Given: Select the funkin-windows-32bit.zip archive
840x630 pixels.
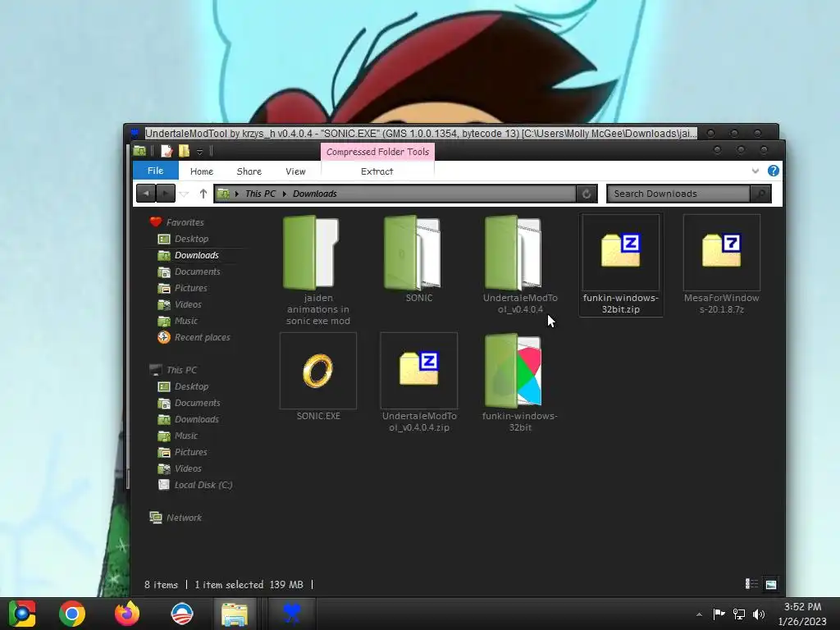Looking at the screenshot, I should tap(620, 265).
